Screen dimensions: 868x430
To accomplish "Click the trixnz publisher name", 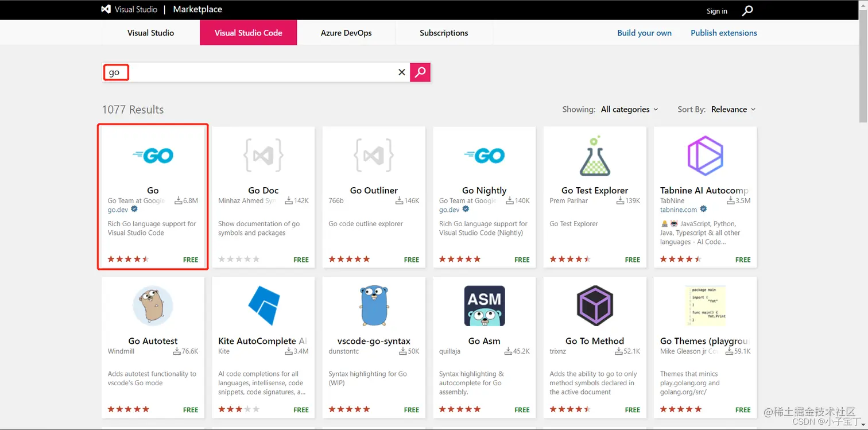I will (x=557, y=351).
